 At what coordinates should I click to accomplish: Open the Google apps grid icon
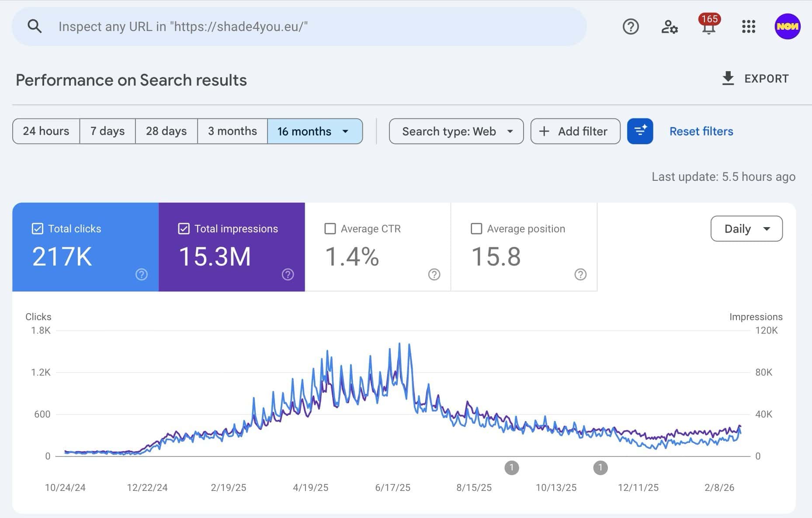point(748,27)
